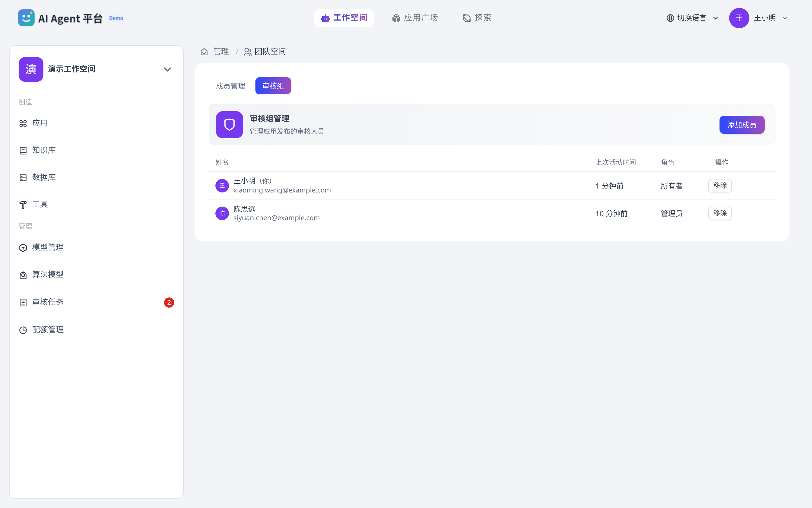The height and width of the screenshot is (508, 812).
Task: Click the red badge showing 2
Action: [169, 302]
